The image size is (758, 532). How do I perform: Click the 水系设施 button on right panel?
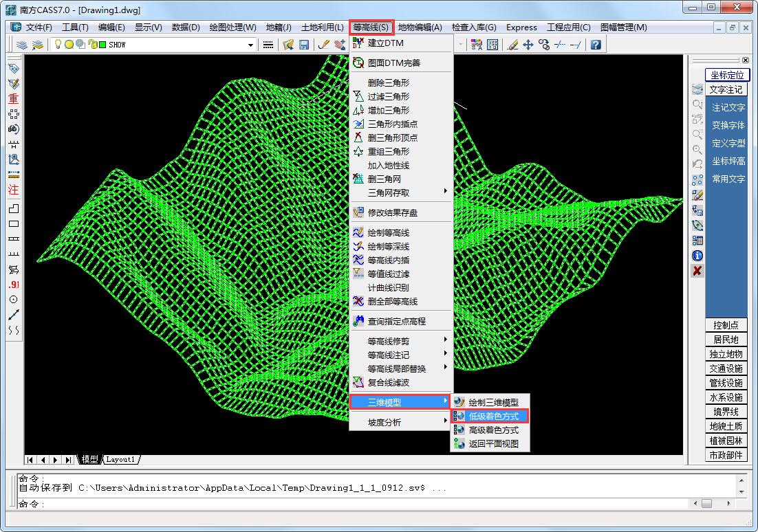click(x=726, y=397)
